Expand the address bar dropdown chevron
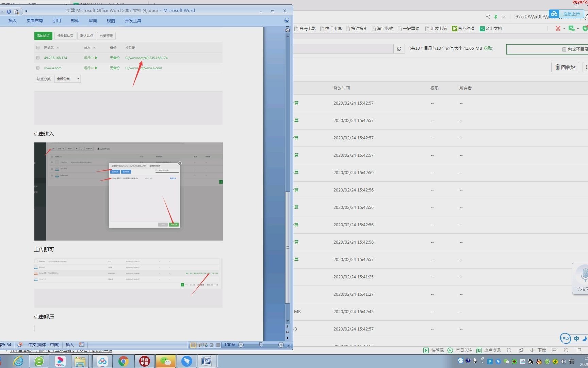This screenshot has height=368, width=588. pyautogui.click(x=504, y=17)
